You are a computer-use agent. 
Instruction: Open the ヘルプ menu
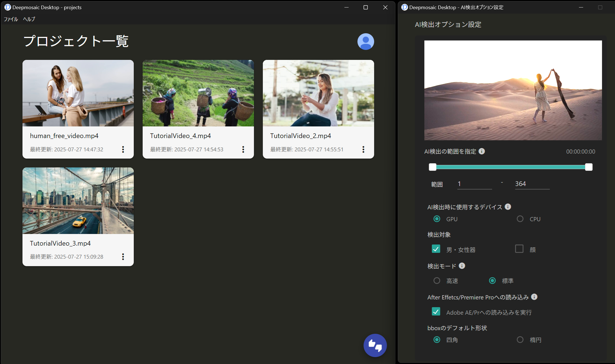pos(29,19)
